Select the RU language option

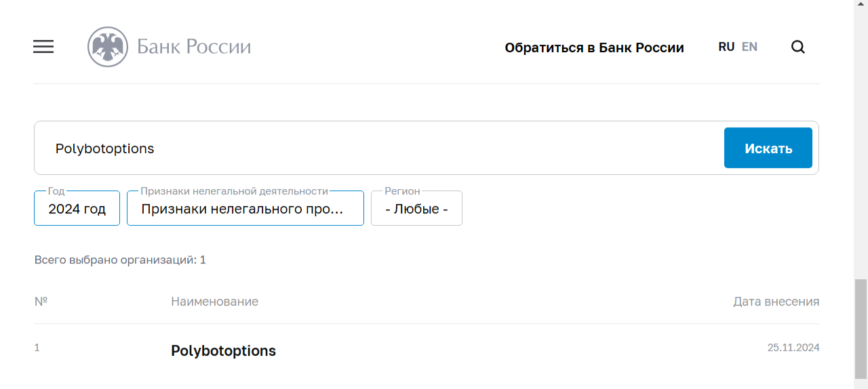(726, 47)
